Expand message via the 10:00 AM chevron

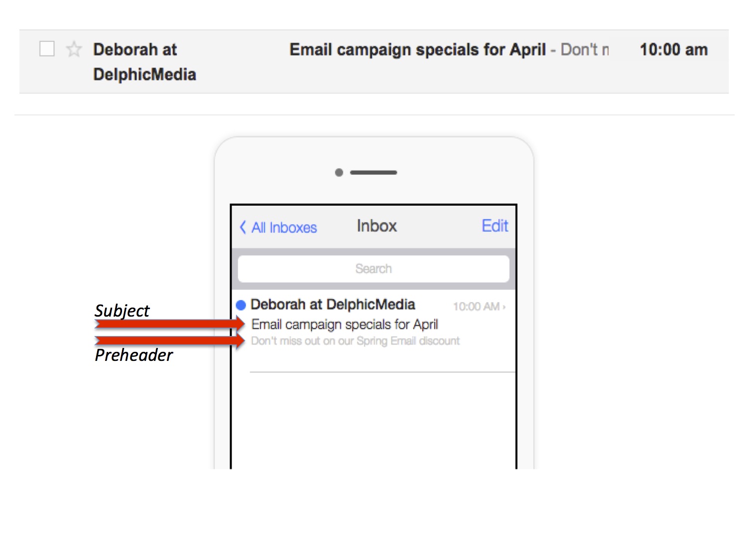pos(504,307)
